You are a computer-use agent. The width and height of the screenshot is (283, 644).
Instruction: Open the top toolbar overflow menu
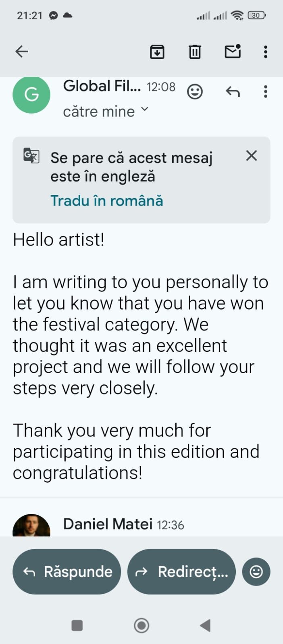tap(265, 52)
